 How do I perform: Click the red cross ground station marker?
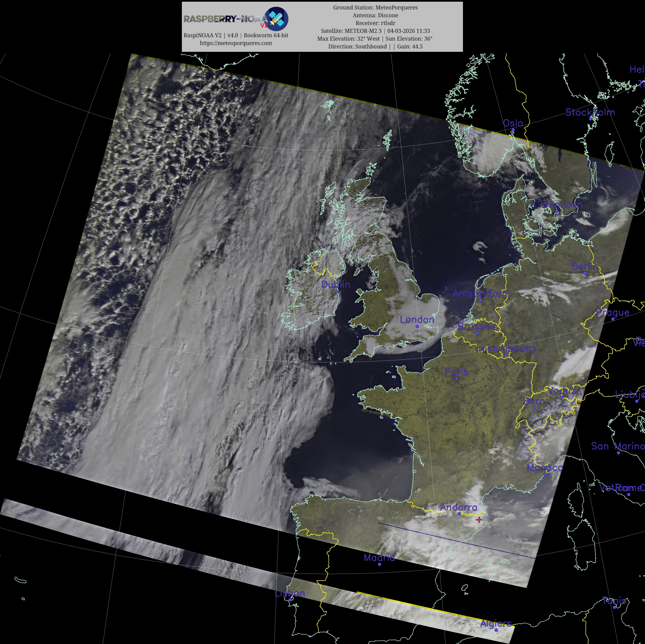click(479, 519)
